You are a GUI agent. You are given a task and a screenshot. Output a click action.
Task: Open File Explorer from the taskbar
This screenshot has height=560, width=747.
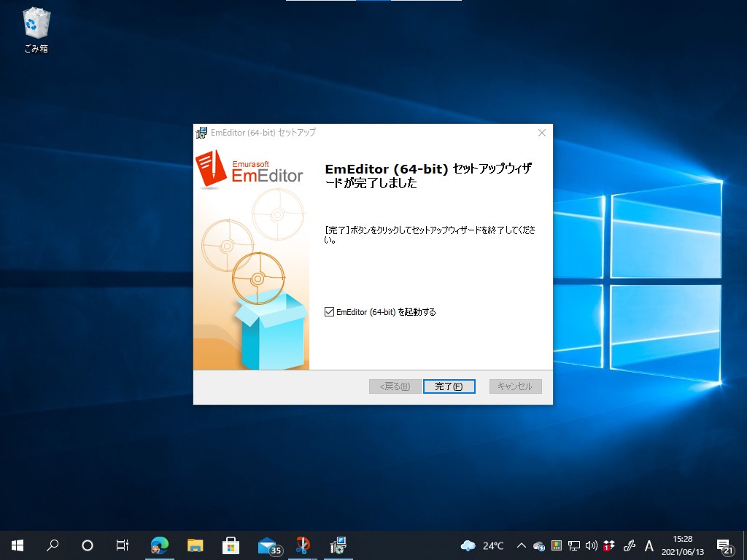[195, 545]
